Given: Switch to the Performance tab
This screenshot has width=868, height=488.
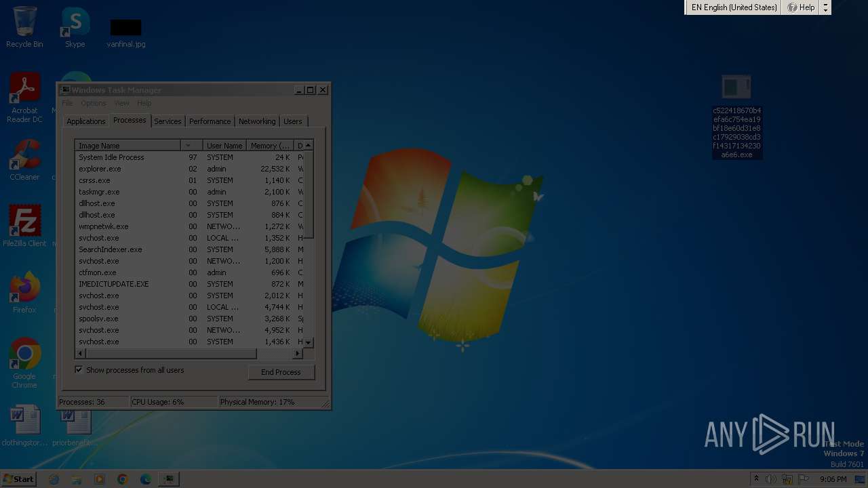Looking at the screenshot, I should tap(210, 121).
